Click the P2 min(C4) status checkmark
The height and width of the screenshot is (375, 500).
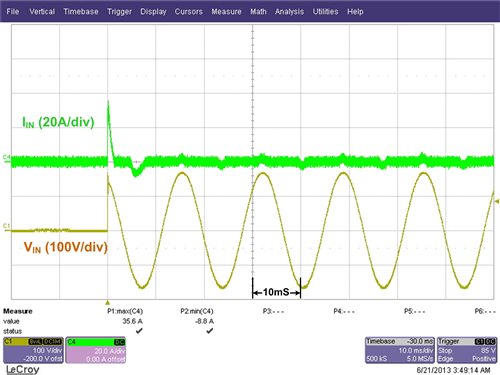209,331
